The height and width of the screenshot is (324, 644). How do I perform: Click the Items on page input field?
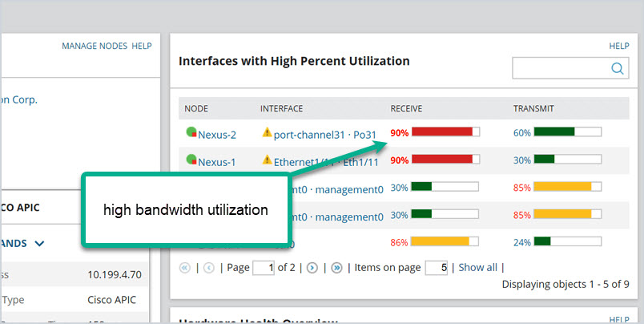click(437, 268)
